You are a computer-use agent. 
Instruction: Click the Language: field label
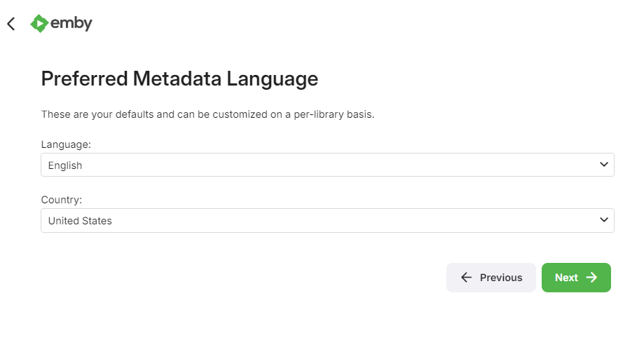(66, 144)
